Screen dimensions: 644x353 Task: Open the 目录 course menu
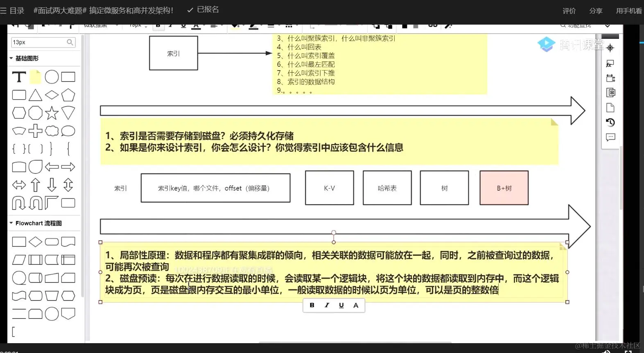click(12, 11)
